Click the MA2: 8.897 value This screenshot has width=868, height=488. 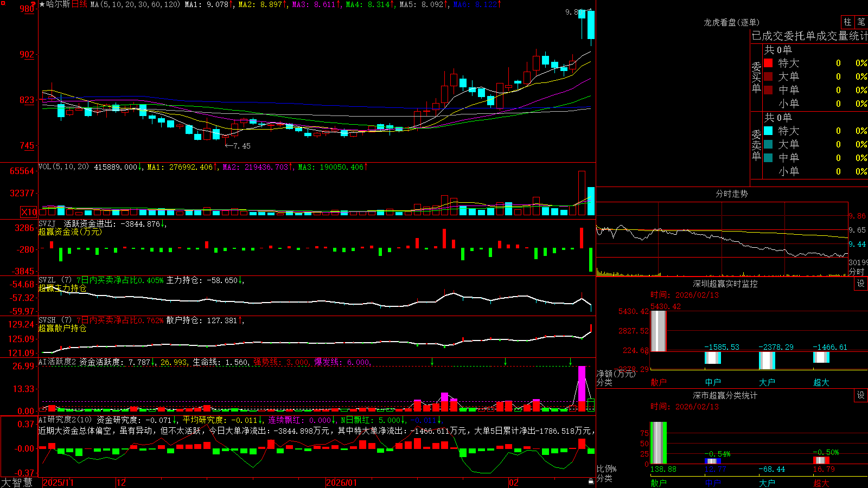(x=263, y=4)
